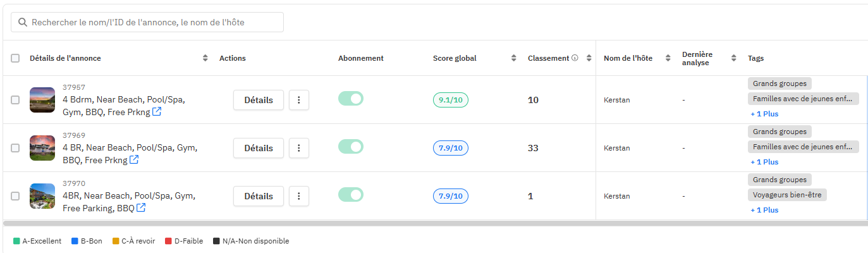Expand '+ 1 Plus' tags for listing 37969

pyautogui.click(x=764, y=162)
